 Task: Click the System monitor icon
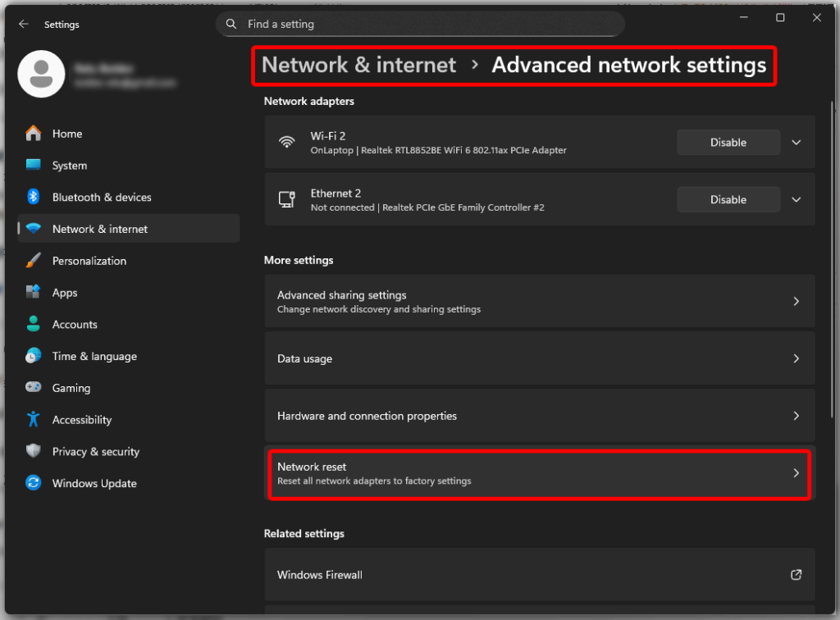pyautogui.click(x=33, y=165)
